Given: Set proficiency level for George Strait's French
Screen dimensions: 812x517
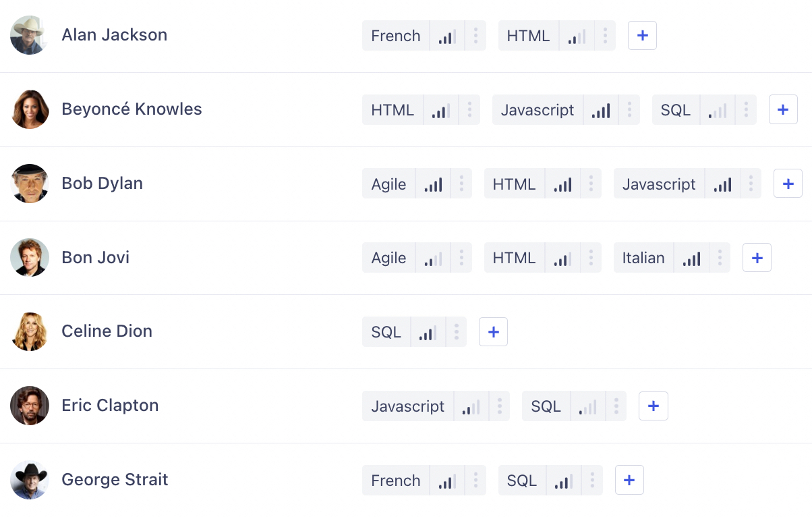Looking at the screenshot, I should point(447,480).
